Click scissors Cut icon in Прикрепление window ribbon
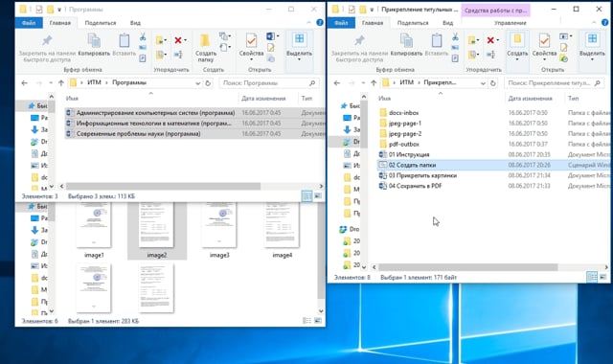613x364 pixels. click(x=455, y=37)
